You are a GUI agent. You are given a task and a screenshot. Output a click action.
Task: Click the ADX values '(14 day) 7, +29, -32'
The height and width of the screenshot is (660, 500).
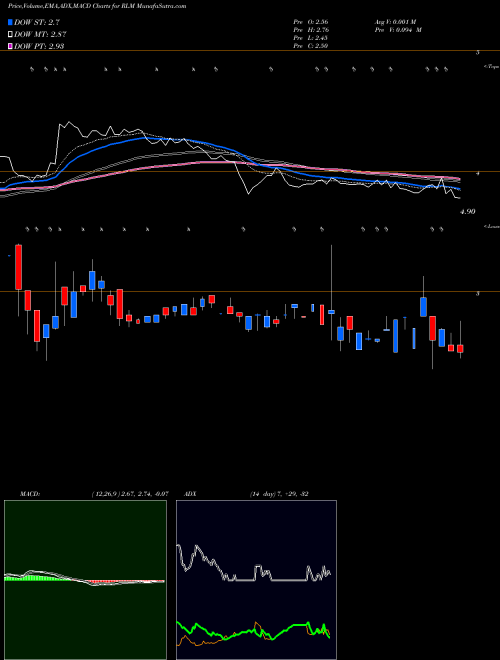click(279, 494)
